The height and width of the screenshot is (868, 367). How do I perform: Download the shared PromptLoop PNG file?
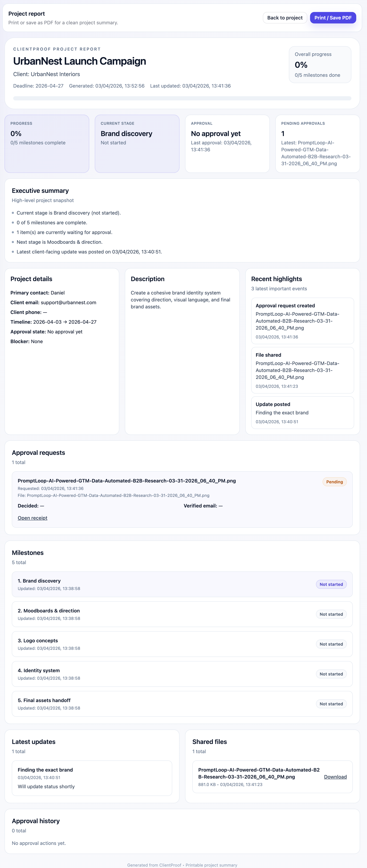coord(335,777)
